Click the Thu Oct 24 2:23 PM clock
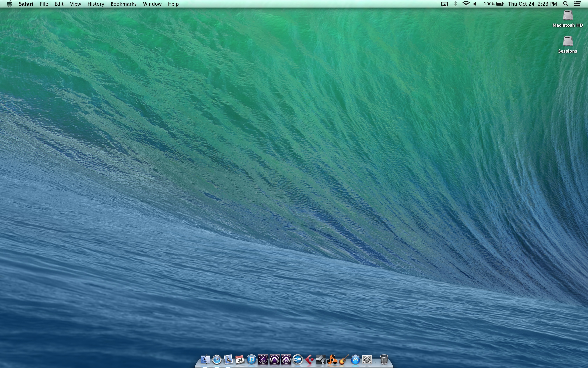Viewport: 588px width, 368px height. point(533,4)
